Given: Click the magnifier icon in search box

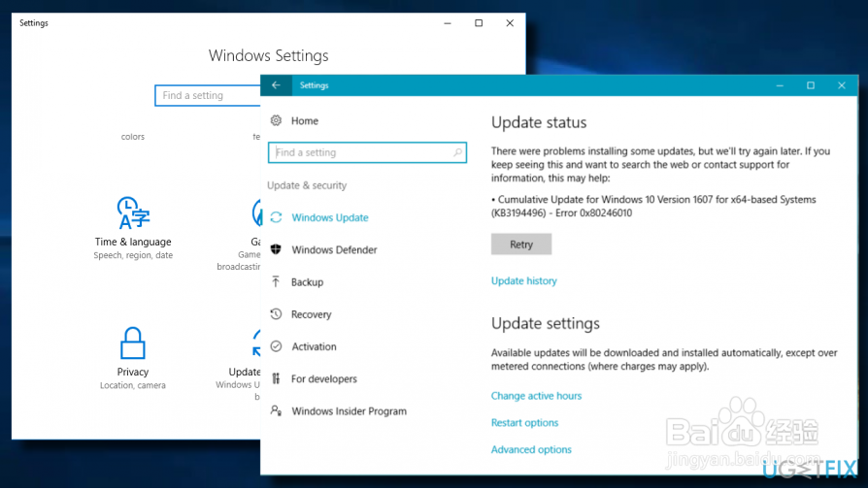Looking at the screenshot, I should click(457, 152).
